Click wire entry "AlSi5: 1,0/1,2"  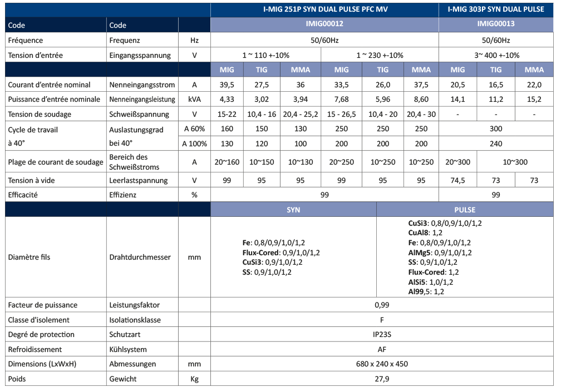[431, 282]
